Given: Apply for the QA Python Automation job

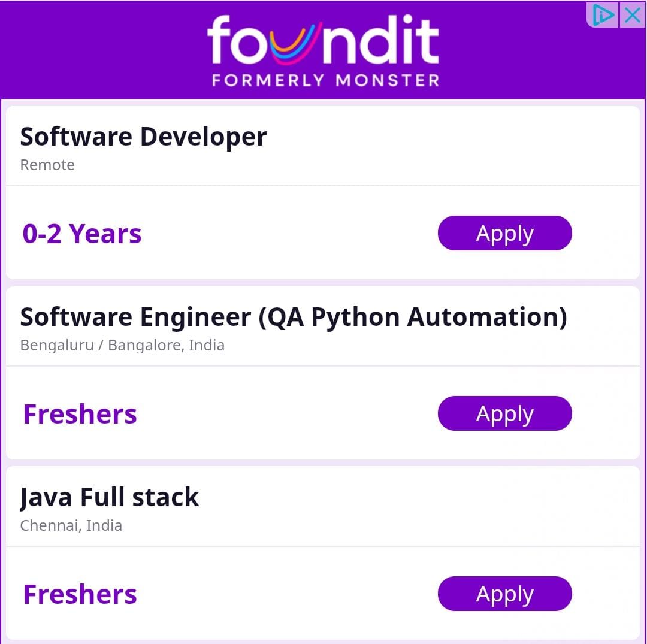Looking at the screenshot, I should [x=504, y=413].
